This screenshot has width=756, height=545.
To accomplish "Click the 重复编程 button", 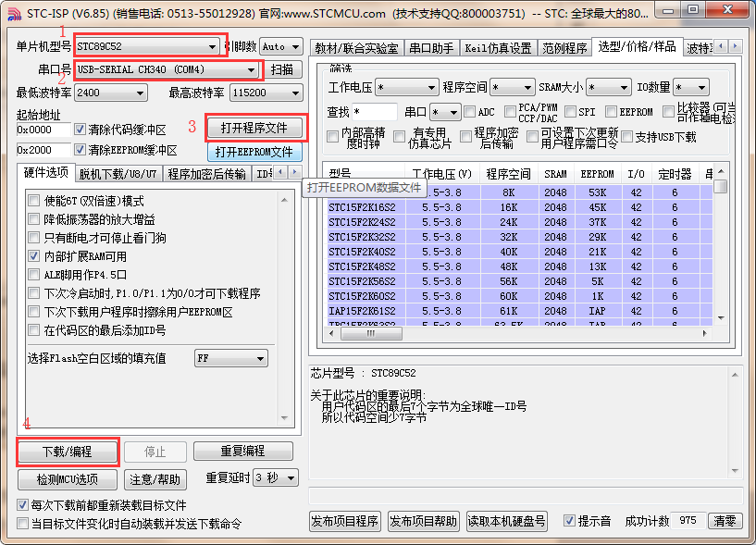I will (x=242, y=451).
